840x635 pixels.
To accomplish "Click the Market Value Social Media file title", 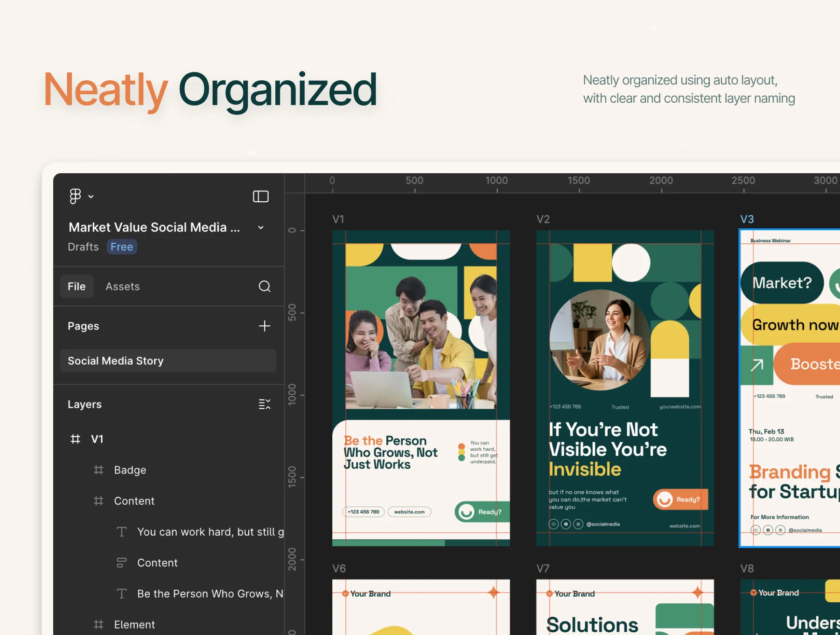I will [x=154, y=227].
